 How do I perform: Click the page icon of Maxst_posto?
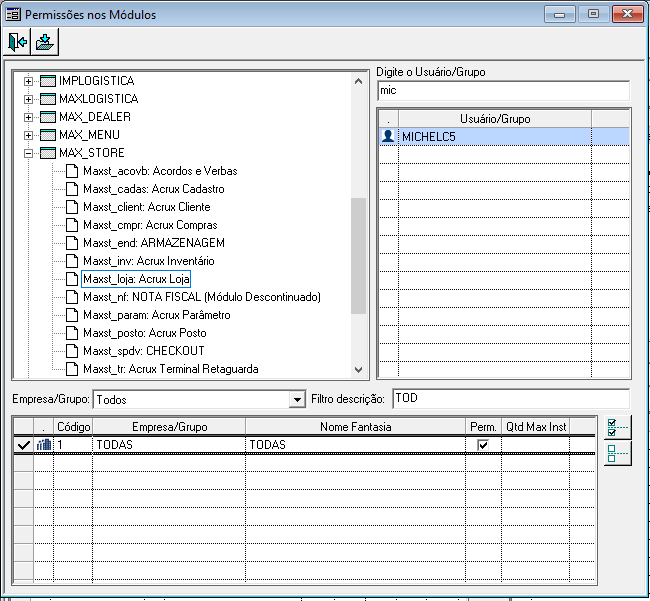click(72, 333)
